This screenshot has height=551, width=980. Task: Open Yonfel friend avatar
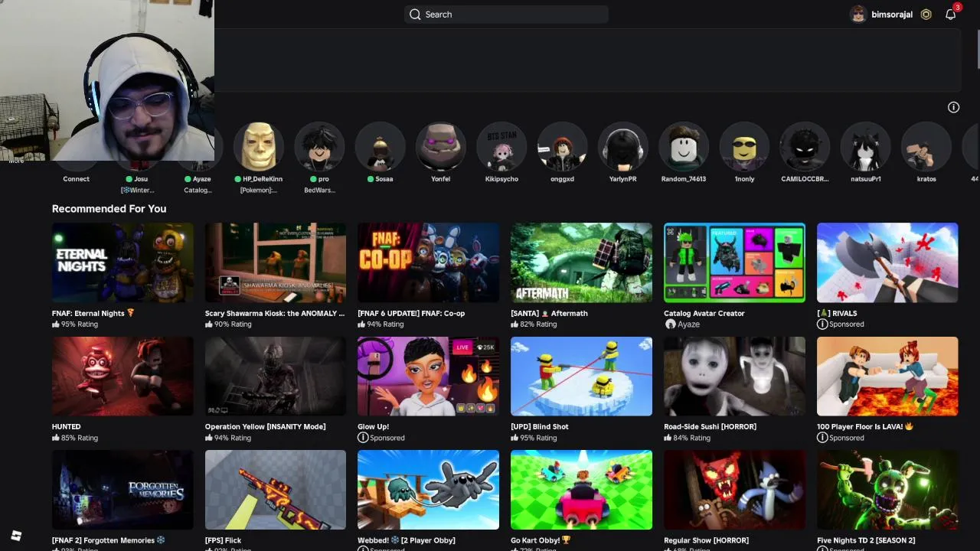point(440,146)
